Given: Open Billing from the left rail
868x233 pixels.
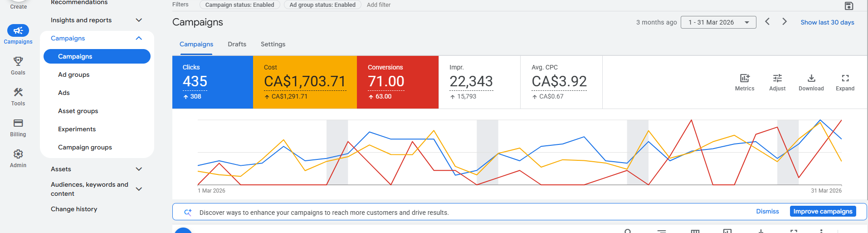Looking at the screenshot, I should coord(18,128).
